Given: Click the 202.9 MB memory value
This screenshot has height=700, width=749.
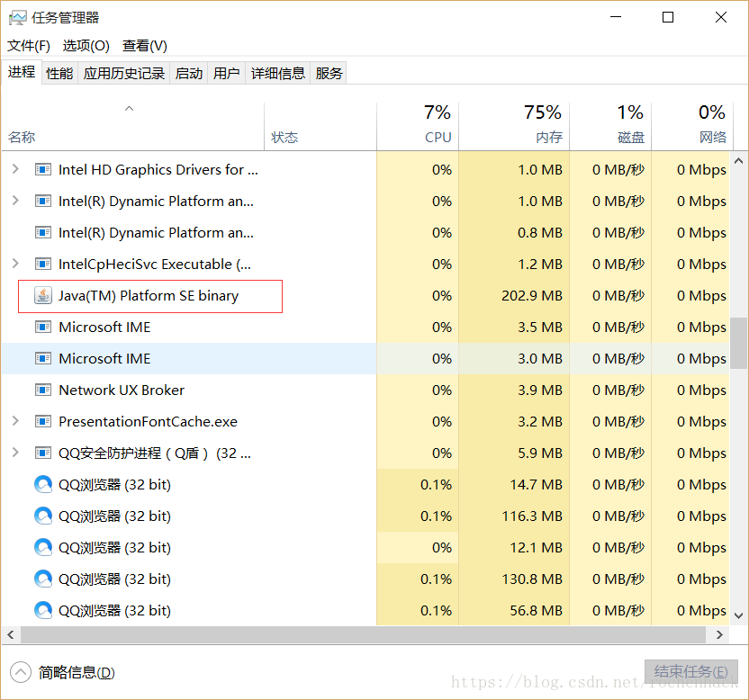Looking at the screenshot, I should 532,296.
